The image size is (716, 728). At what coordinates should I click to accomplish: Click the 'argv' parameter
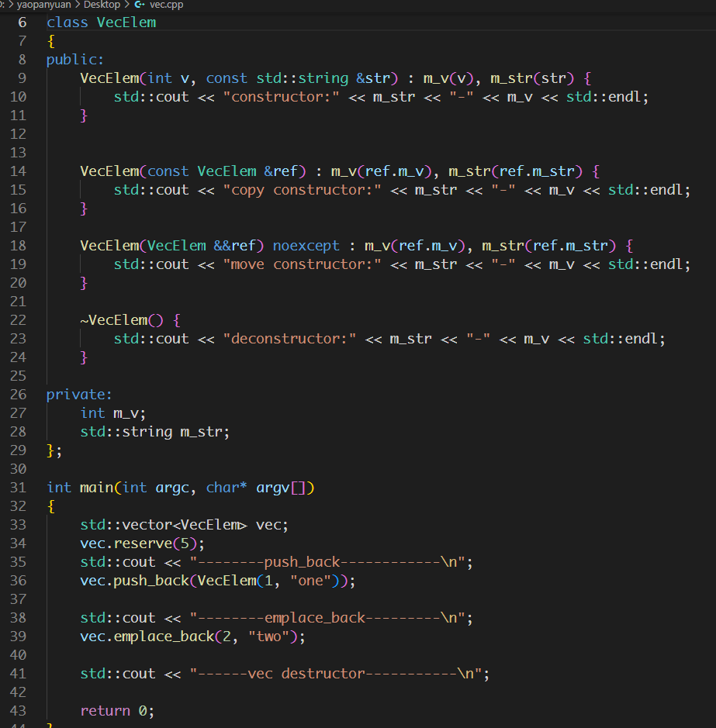(x=273, y=488)
